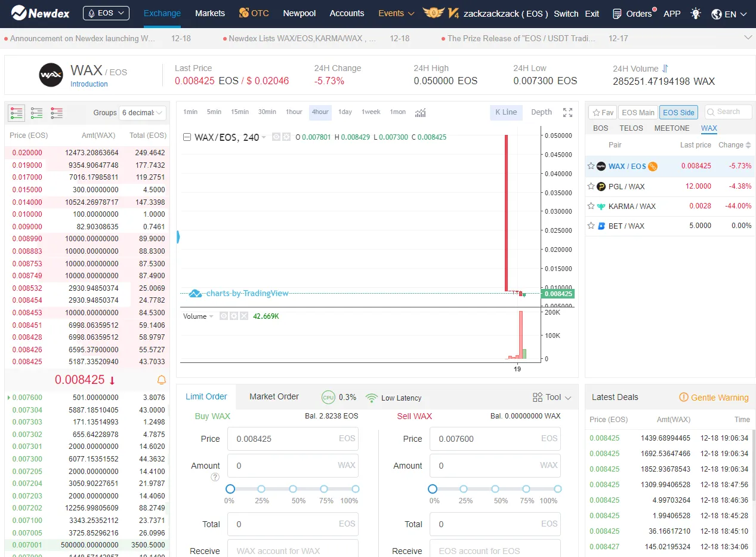Click the V4 VIP level badge
Viewport: 756px width, 557px height.
tap(453, 13)
